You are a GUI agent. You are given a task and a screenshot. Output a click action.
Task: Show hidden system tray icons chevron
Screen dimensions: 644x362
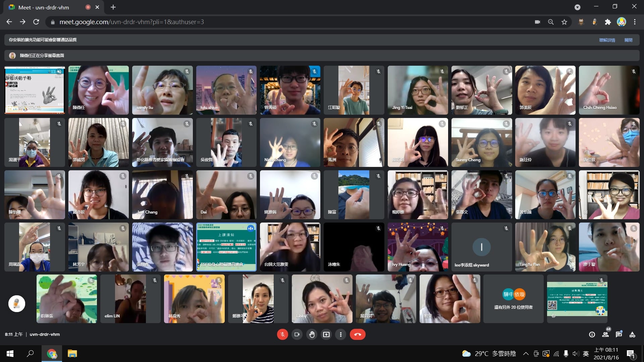pos(526,354)
